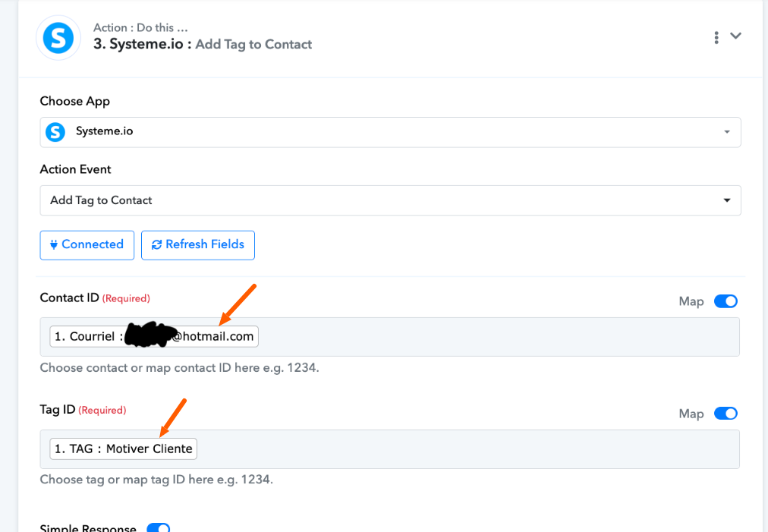Screen dimensions: 768x532
Task: Click the plug icon on the Connected button
Action: (x=54, y=244)
